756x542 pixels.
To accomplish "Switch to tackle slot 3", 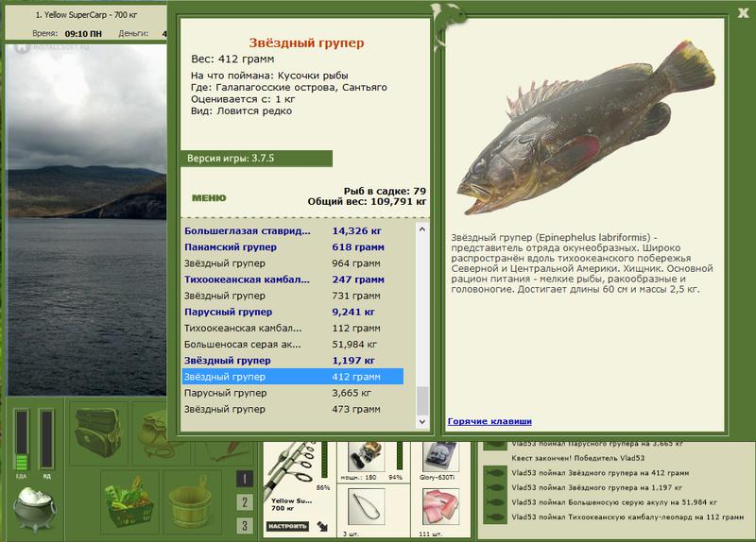I will pyautogui.click(x=245, y=525).
